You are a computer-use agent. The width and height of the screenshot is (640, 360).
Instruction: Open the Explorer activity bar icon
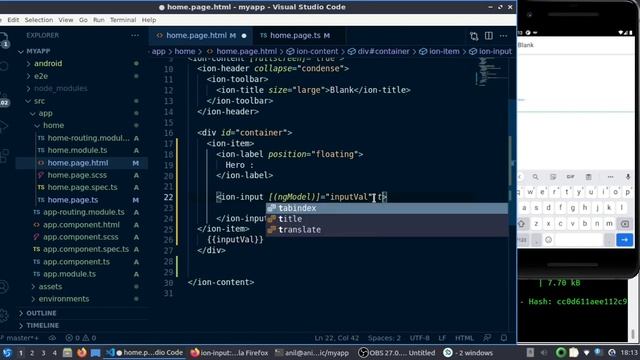(4, 40)
